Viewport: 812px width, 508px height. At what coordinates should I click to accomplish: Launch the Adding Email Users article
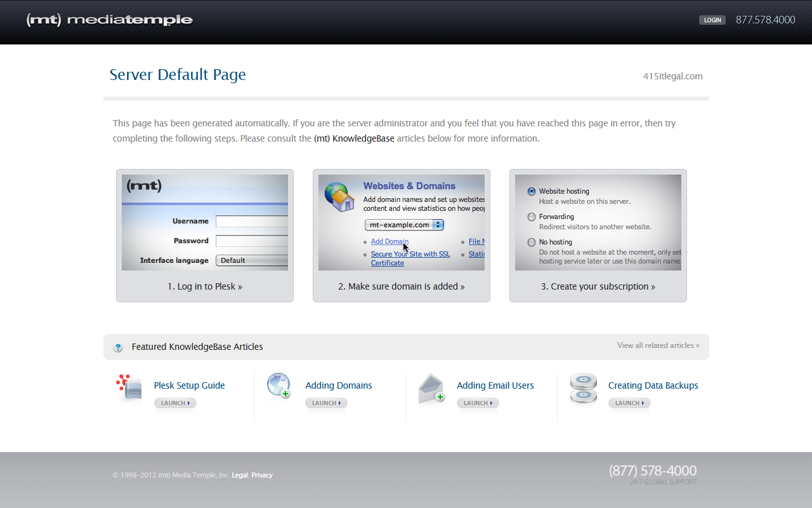click(x=478, y=403)
